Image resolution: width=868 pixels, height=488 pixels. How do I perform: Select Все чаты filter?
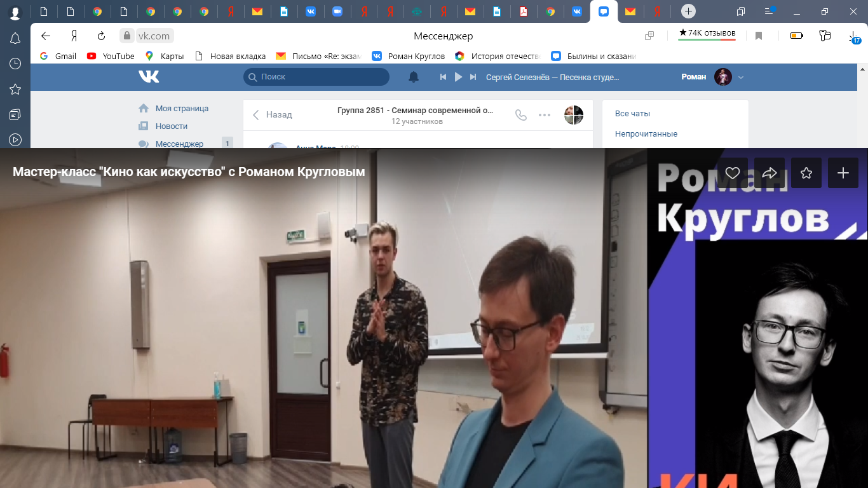[x=633, y=114]
